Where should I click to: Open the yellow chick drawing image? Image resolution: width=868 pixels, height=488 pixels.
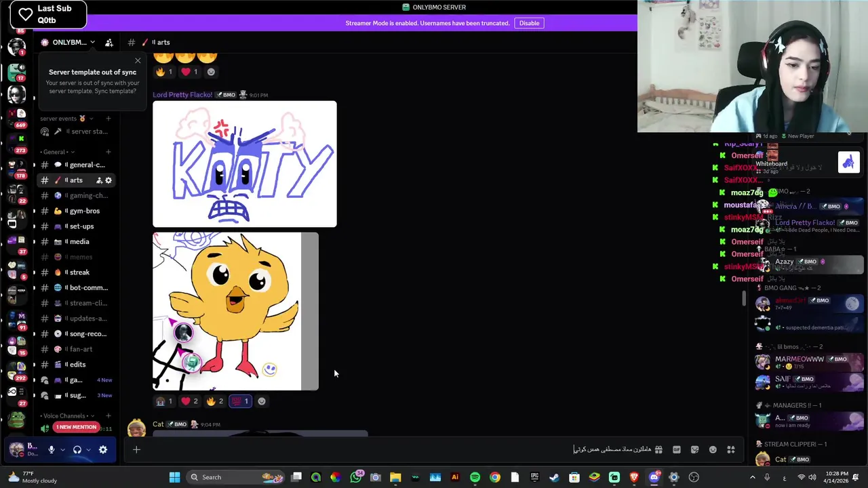[x=235, y=312]
